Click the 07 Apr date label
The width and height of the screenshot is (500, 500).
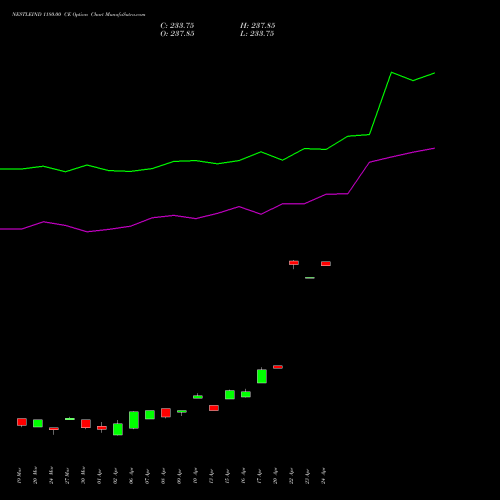147,476
